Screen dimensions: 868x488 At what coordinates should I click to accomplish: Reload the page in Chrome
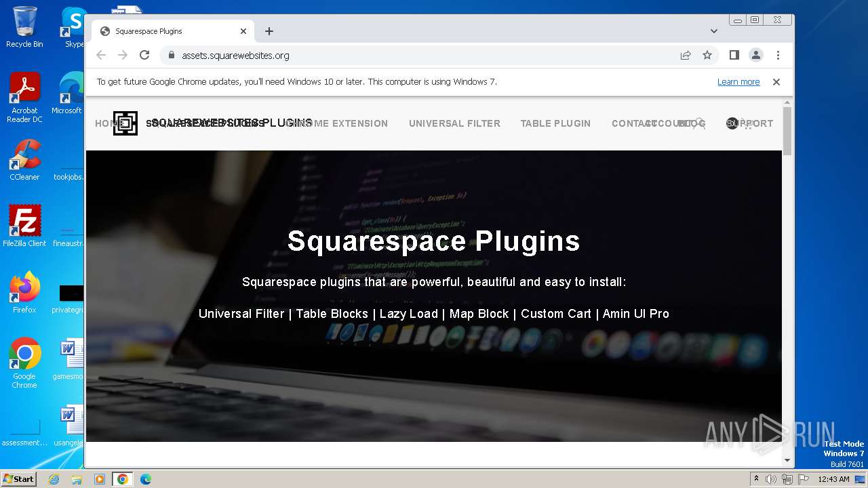click(144, 56)
